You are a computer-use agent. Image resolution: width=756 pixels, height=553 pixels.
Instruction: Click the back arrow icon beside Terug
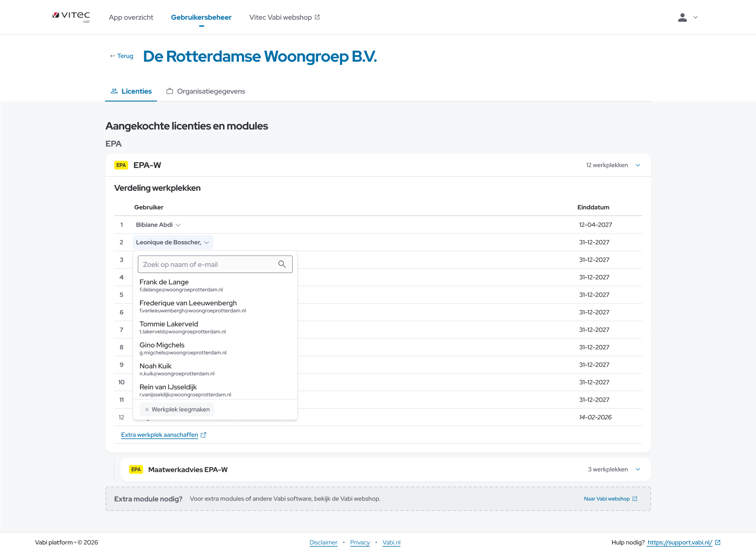(x=112, y=56)
